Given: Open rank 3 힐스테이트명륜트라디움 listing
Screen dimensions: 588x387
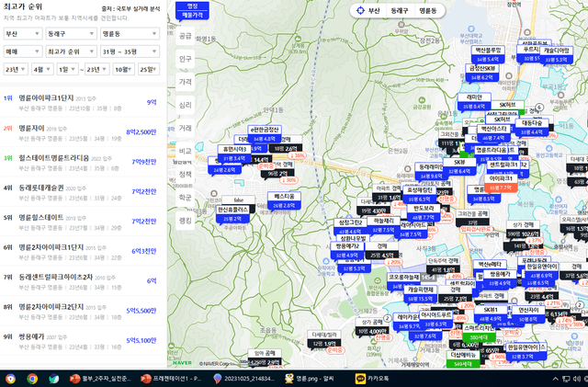Looking at the screenshot, I should tap(83, 162).
